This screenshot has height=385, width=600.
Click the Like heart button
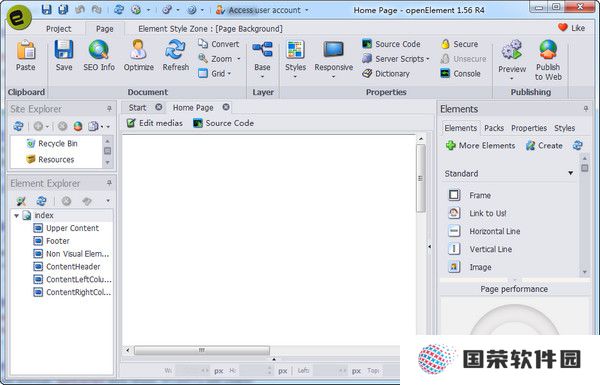571,28
